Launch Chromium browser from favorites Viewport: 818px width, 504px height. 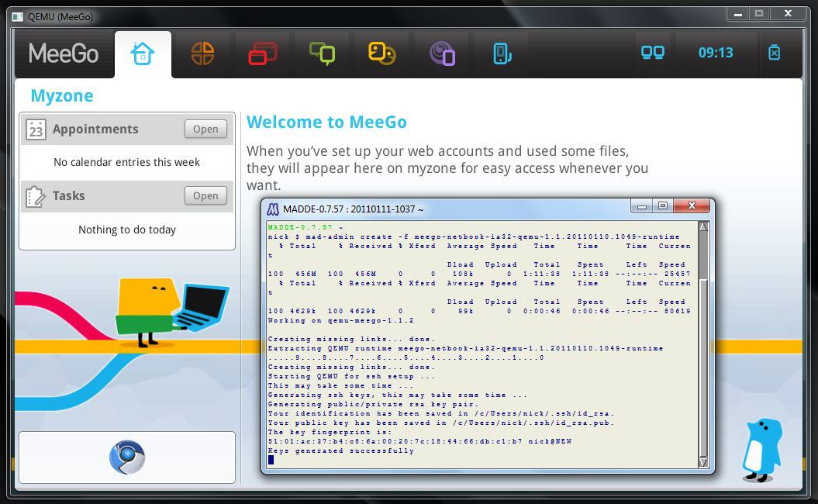[x=126, y=457]
